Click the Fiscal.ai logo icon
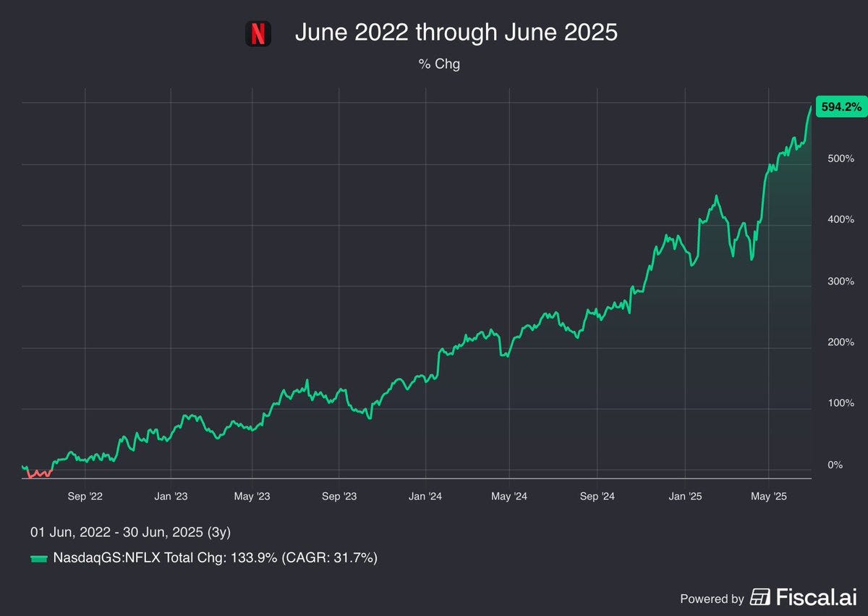 (760, 597)
